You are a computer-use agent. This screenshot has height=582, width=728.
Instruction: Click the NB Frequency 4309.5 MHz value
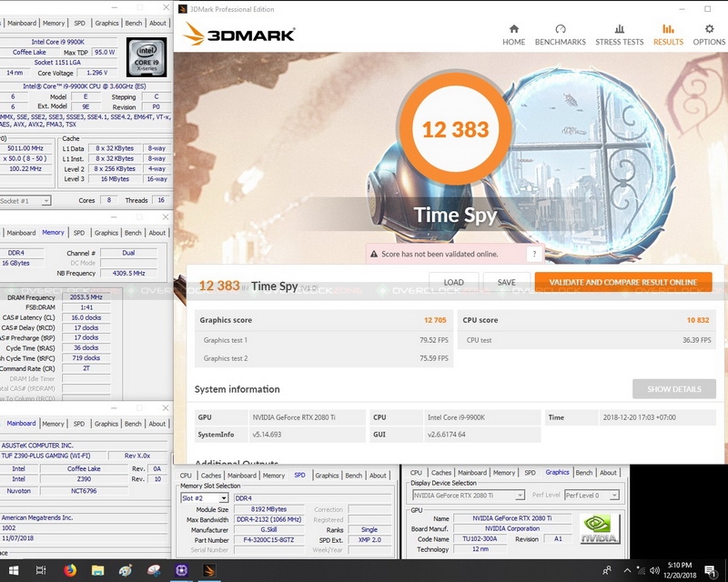click(x=128, y=273)
